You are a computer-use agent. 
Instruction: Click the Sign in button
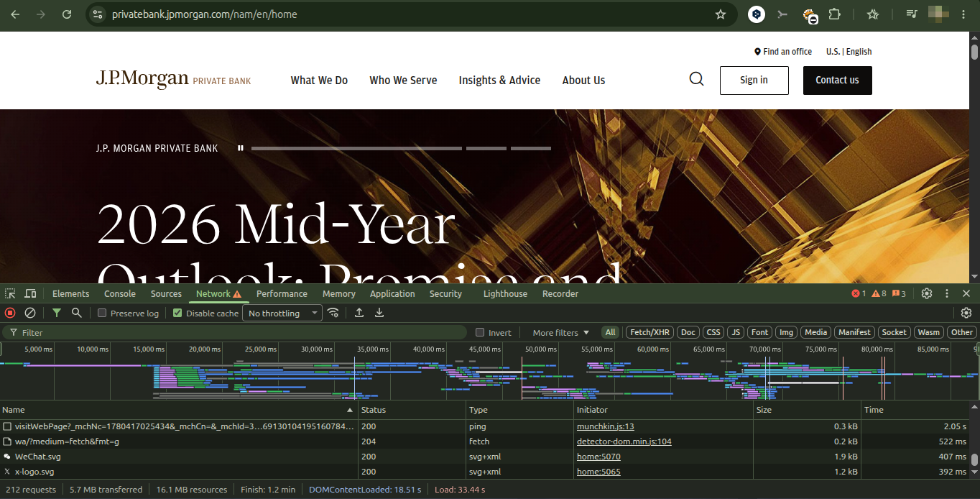click(x=754, y=81)
